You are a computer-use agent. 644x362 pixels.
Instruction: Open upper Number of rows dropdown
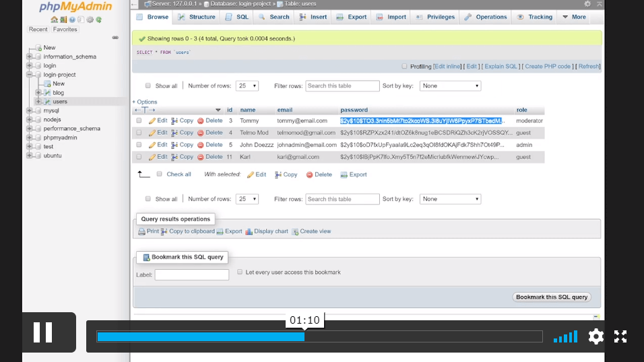click(247, 85)
